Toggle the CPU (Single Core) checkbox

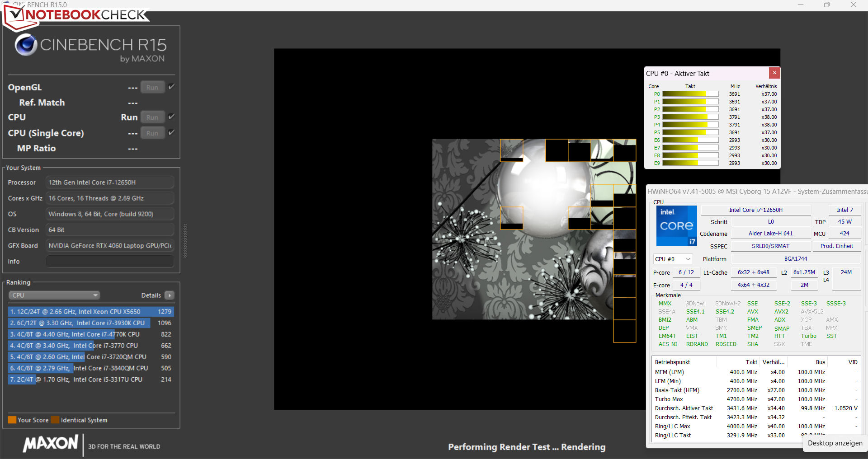171,132
